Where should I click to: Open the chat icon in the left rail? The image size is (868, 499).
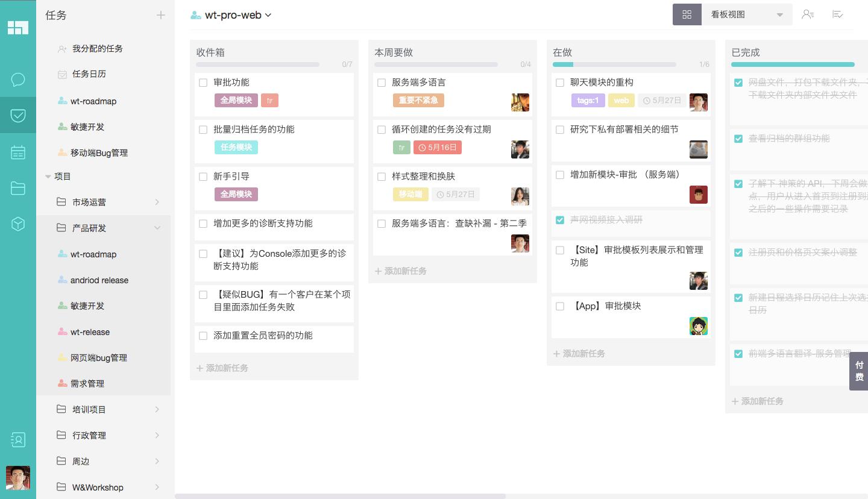tap(18, 80)
